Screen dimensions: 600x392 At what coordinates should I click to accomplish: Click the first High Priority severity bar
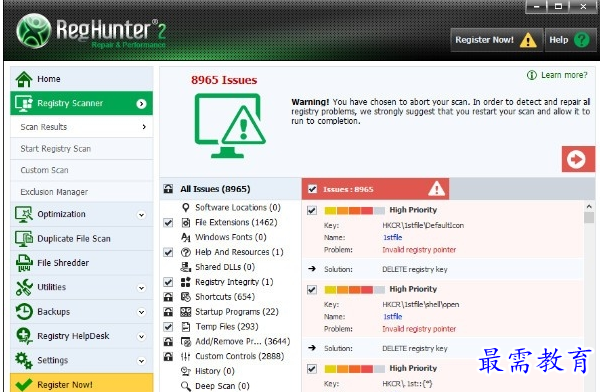(x=354, y=211)
